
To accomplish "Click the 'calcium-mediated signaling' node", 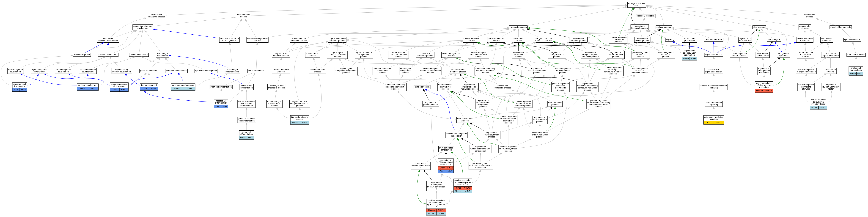I will 714,104.
